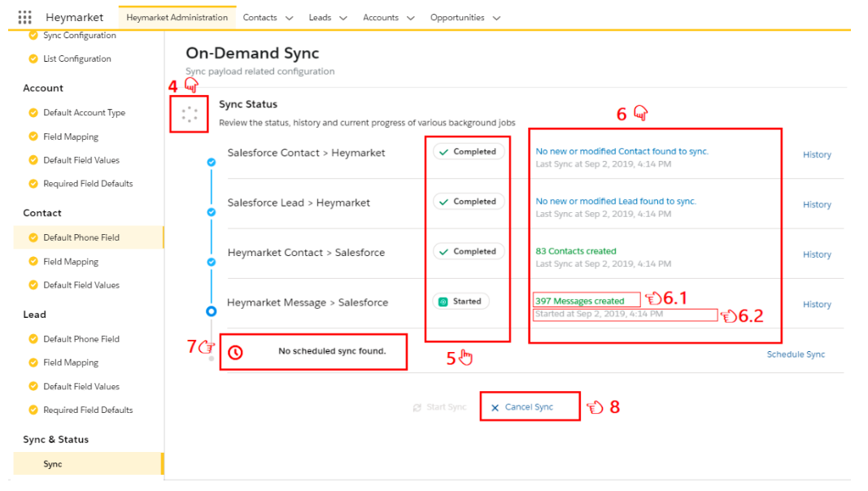Open the Accounts tab
Screen dimensions: 868x491
[381, 18]
